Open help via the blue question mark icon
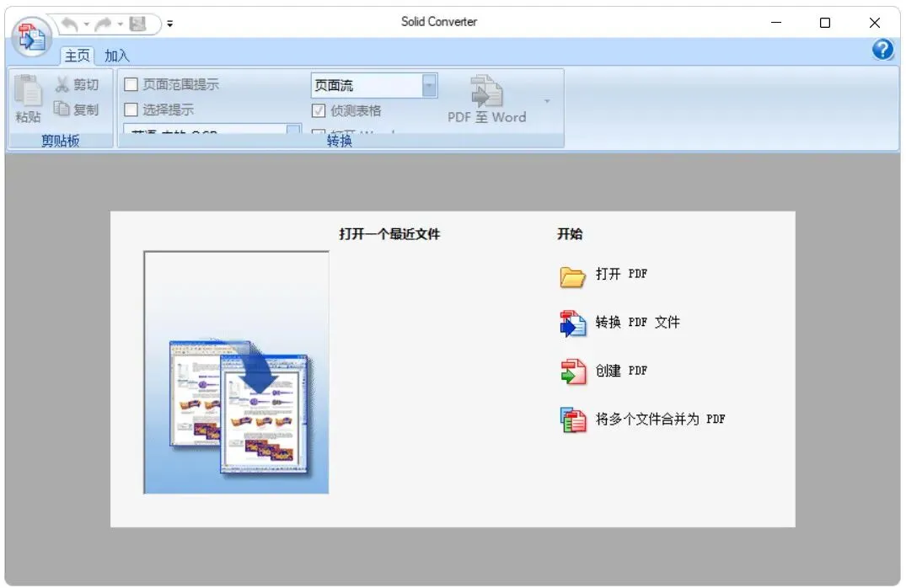Screen dimensions: 906x588 (882, 50)
